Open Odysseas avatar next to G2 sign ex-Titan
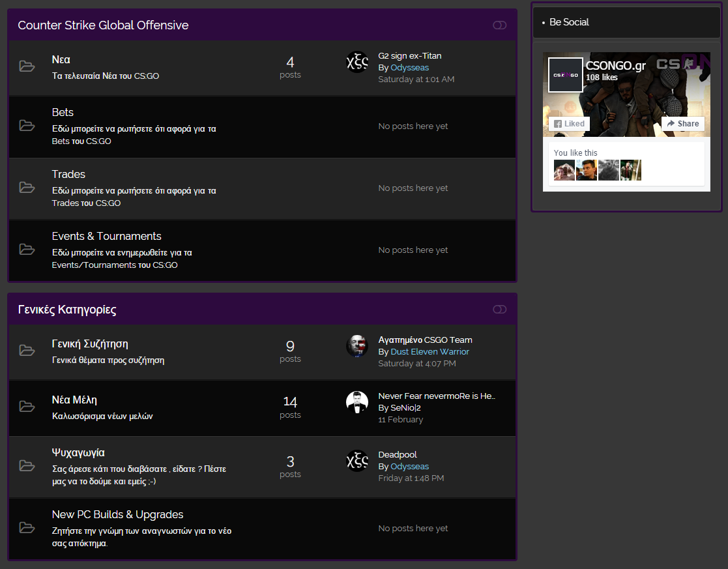This screenshot has width=728, height=569. pos(357,62)
